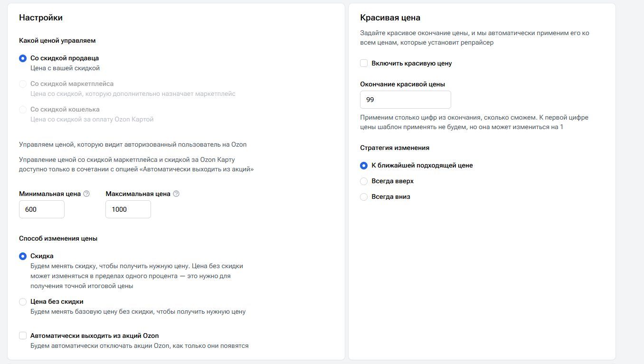This screenshot has height=364, width=644.
Task: Select the Всегда вверх strategy
Action: [364, 181]
